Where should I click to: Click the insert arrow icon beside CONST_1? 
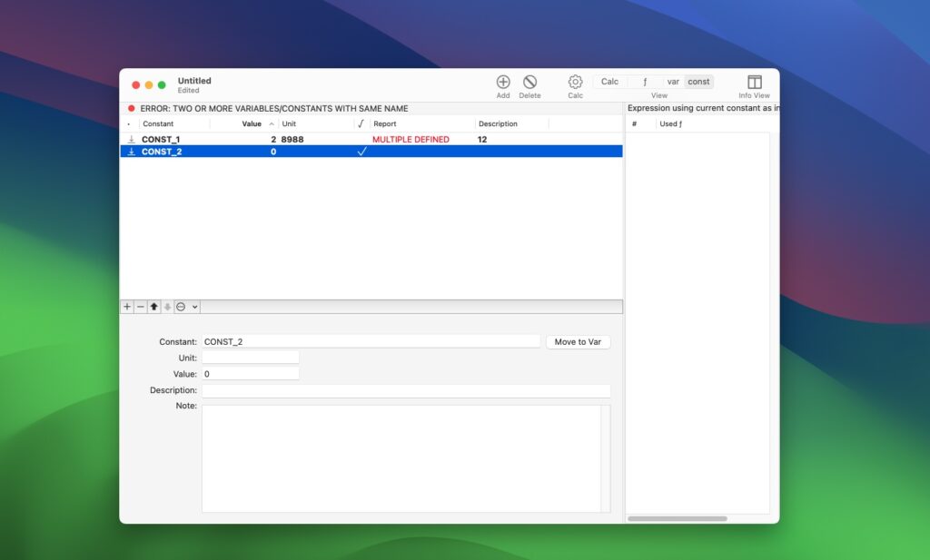coord(130,139)
